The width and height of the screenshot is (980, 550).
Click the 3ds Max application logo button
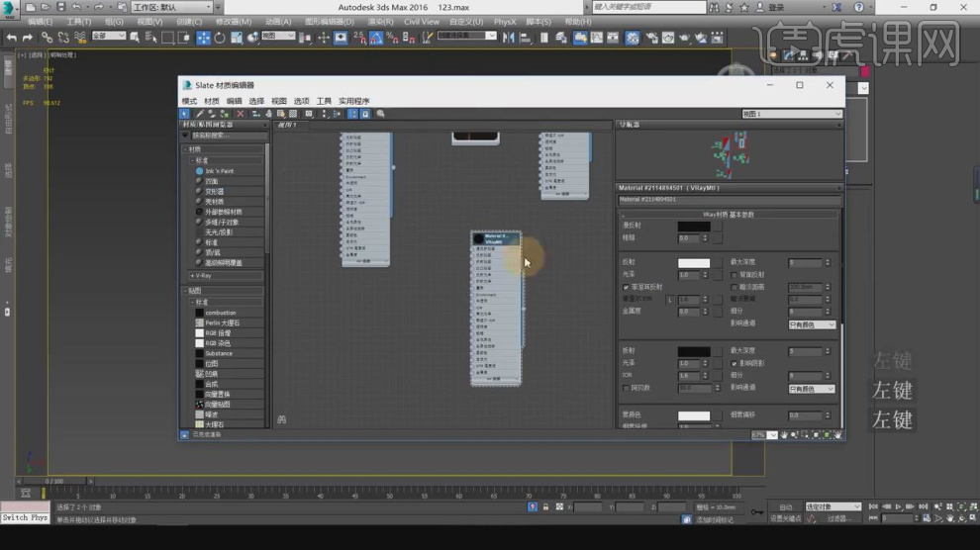[x=9, y=9]
